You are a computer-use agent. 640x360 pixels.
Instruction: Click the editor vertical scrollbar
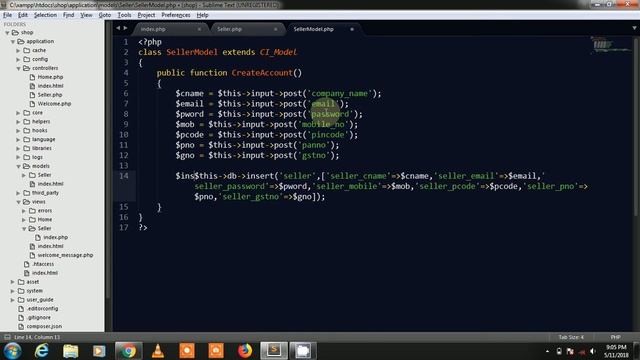[636, 127]
